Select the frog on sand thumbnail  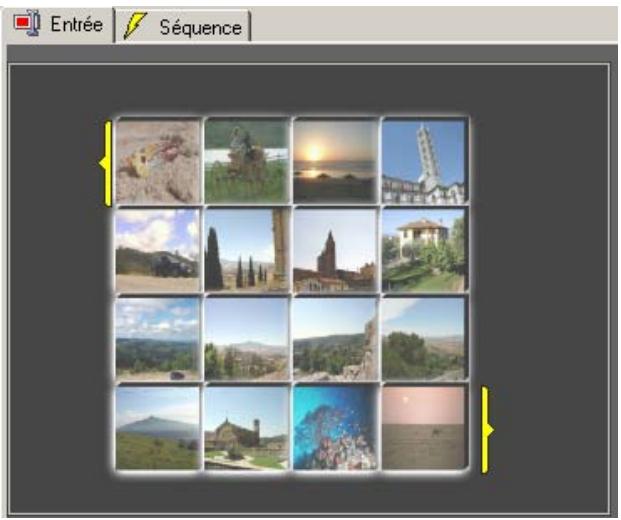point(158,162)
